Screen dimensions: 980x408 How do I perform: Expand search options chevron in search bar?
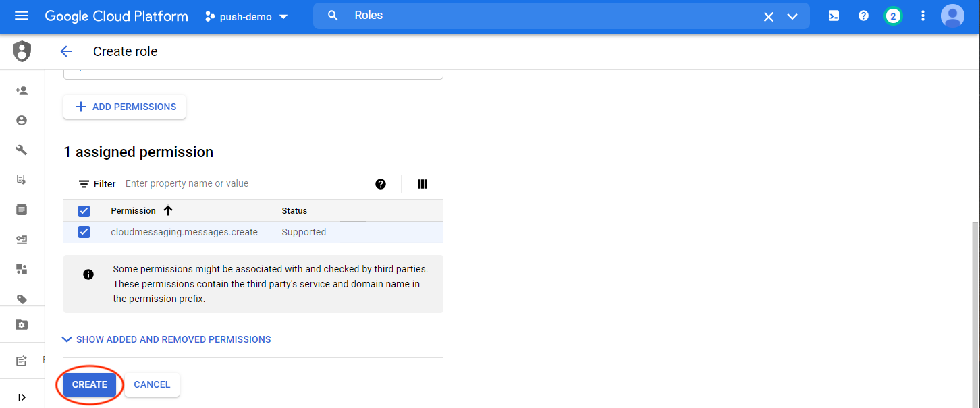792,17
